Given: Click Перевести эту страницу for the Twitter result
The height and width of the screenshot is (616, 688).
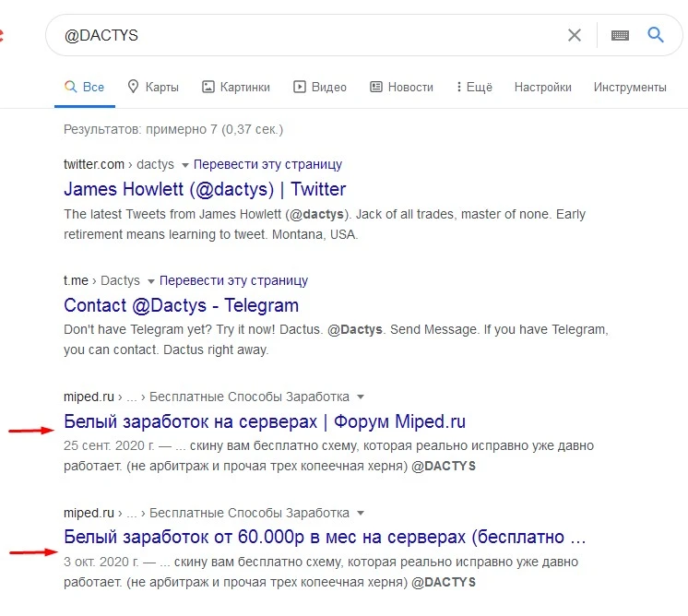Looking at the screenshot, I should click(267, 164).
